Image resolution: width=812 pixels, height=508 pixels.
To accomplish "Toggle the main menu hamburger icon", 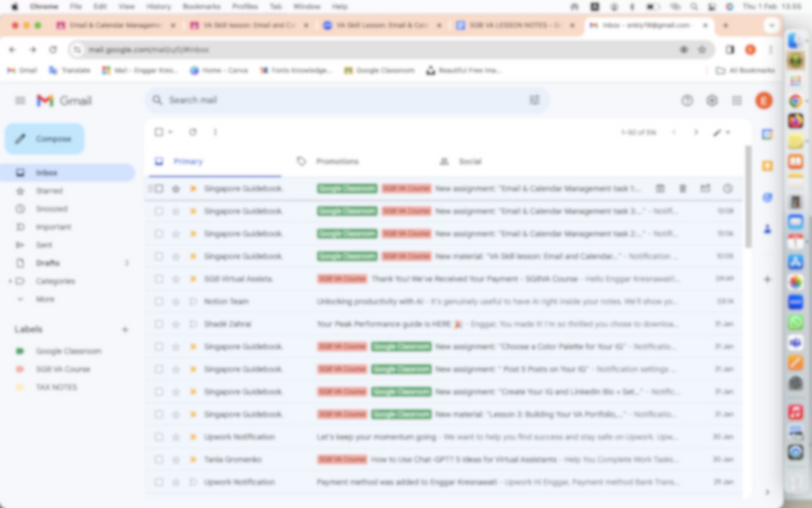I will (20, 101).
